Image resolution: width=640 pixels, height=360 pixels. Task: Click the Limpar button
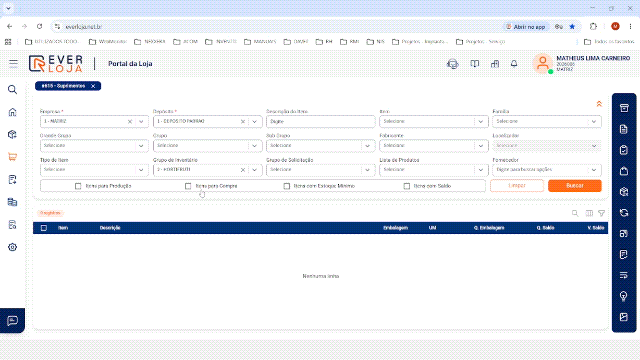tap(517, 186)
